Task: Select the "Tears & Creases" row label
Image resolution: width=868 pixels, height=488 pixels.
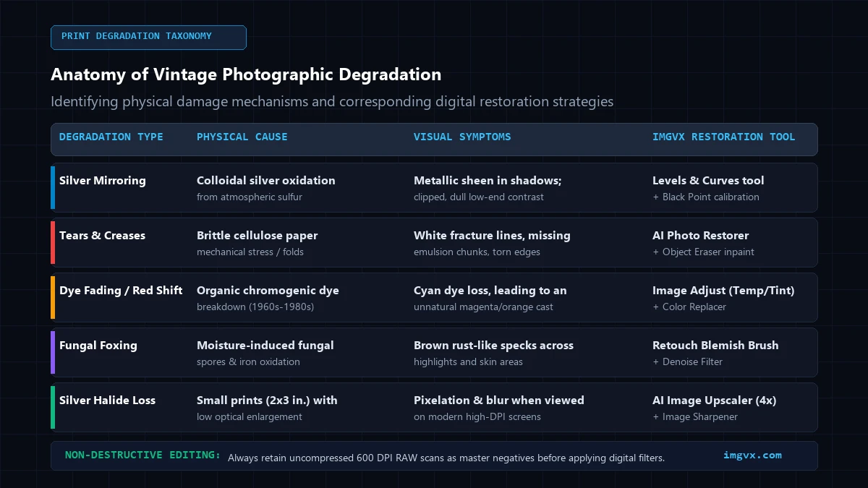Action: (102, 236)
